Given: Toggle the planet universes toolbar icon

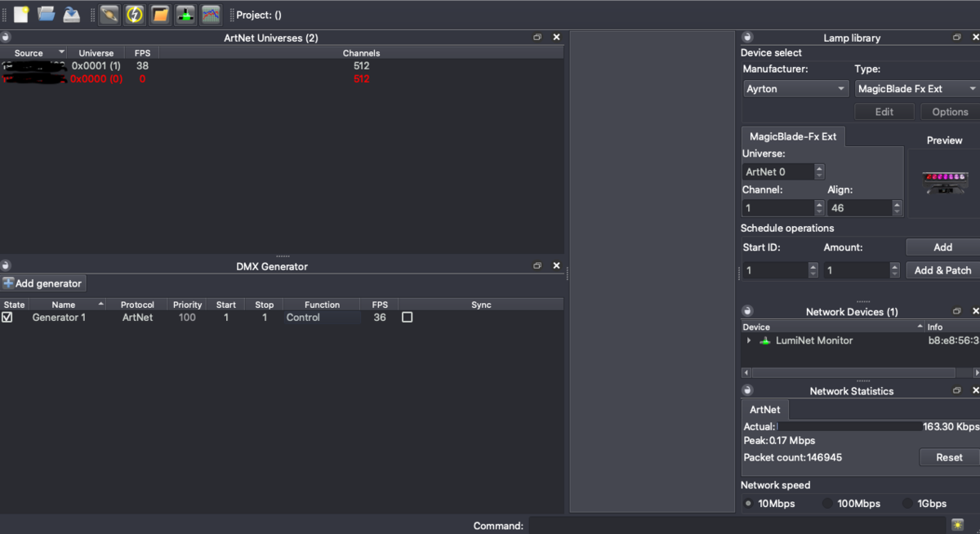Looking at the screenshot, I should pos(109,14).
